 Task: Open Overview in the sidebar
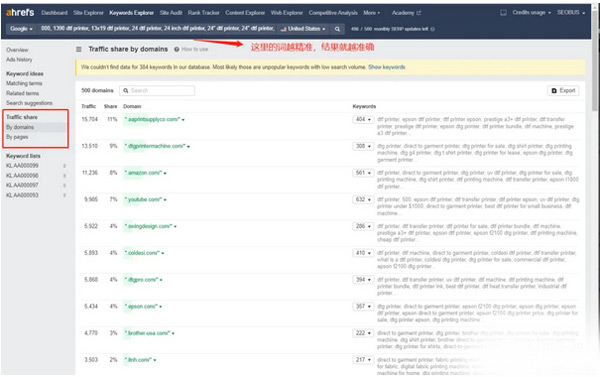17,50
